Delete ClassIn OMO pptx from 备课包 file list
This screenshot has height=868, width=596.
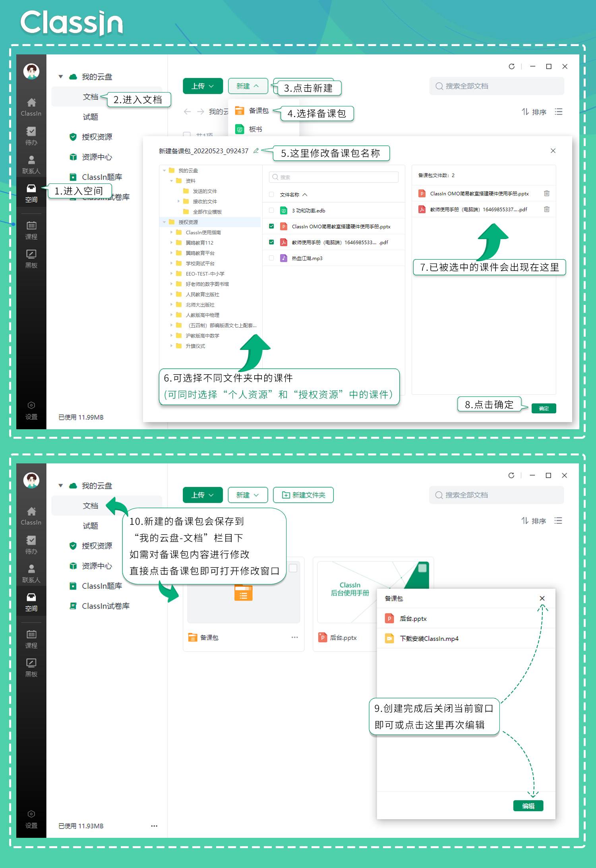tap(547, 193)
